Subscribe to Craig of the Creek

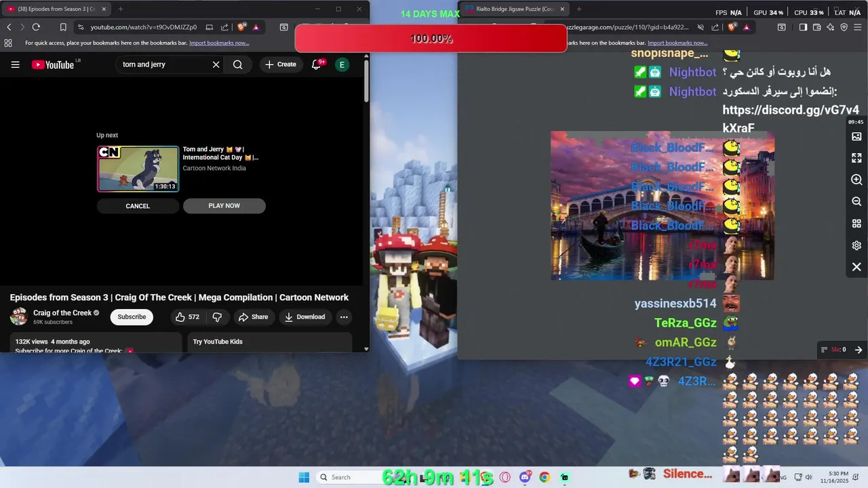(132, 317)
